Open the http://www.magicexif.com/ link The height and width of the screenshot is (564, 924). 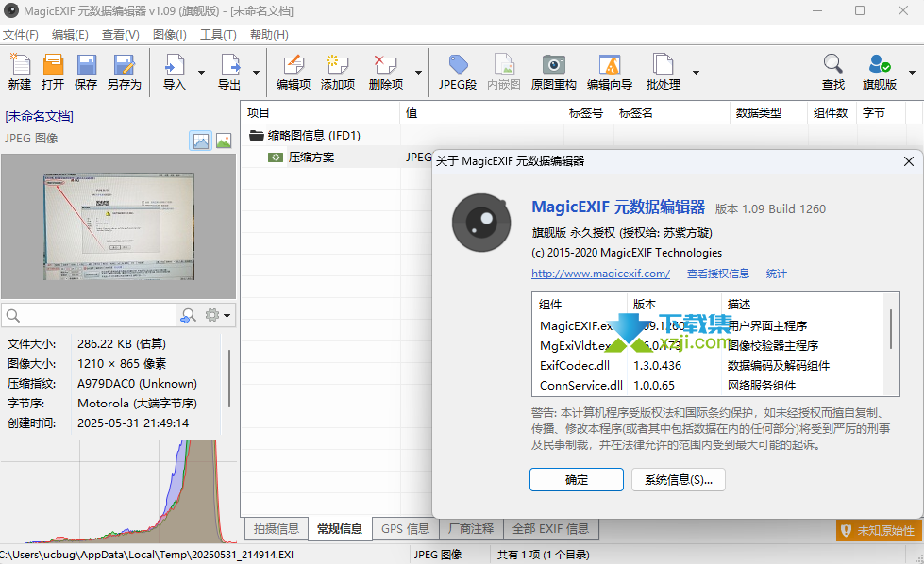[600, 274]
